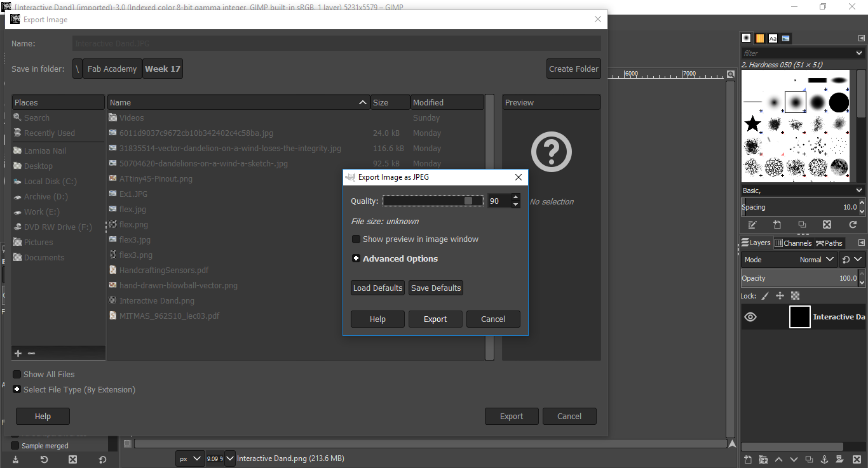Select the solid black circle brush
The height and width of the screenshot is (468, 868).
839,102
